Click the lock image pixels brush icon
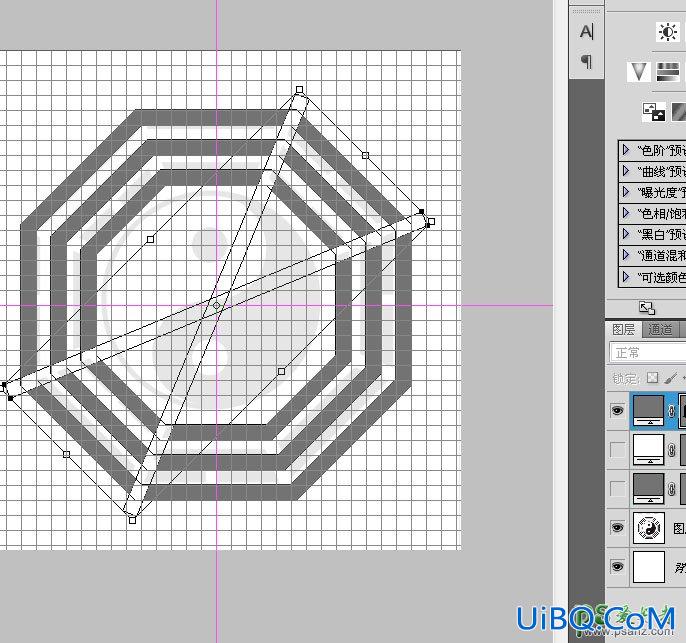686x643 pixels. pyautogui.click(x=670, y=377)
